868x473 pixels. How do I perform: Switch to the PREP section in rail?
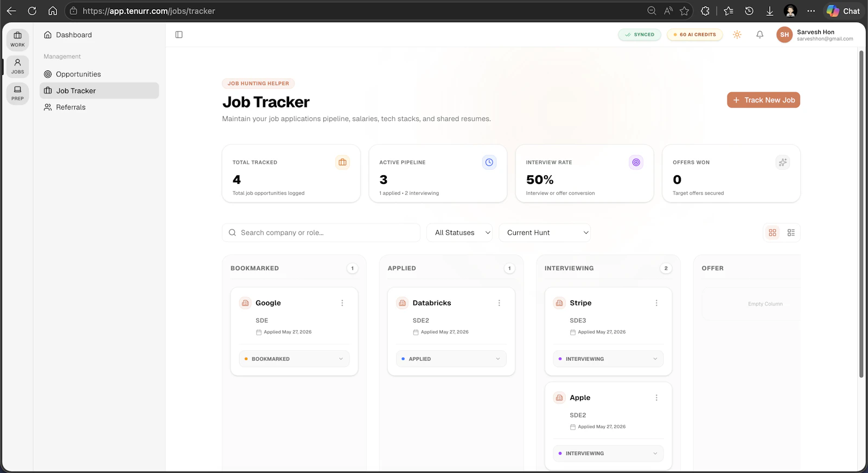[17, 93]
